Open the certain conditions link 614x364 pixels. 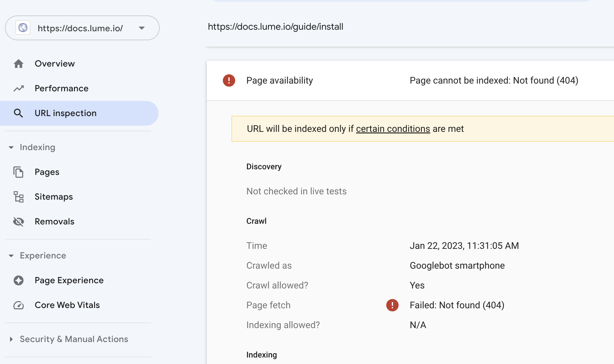pyautogui.click(x=393, y=129)
